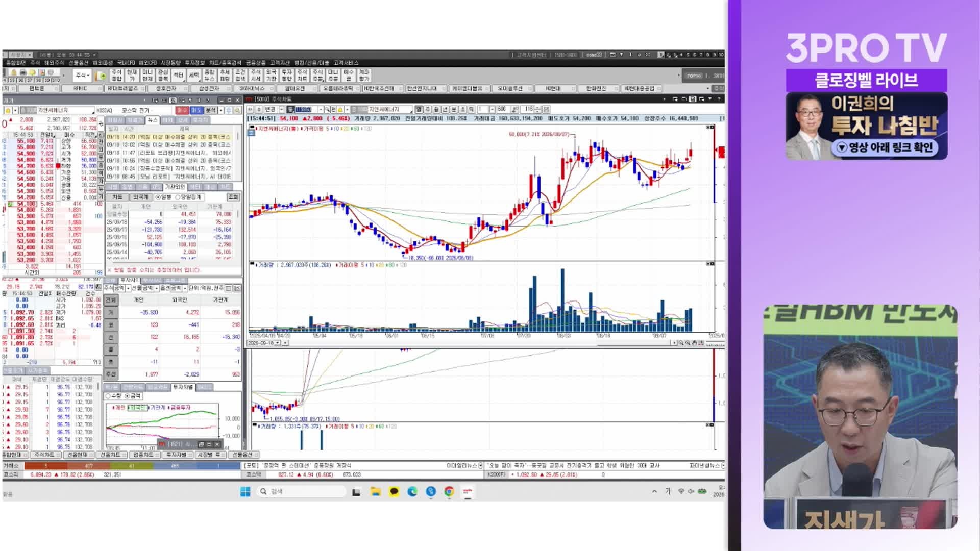Image resolution: width=980 pixels, height=551 pixels.
Task: Switch to the 투자자별 tab above the mini chart
Action: coord(183,387)
